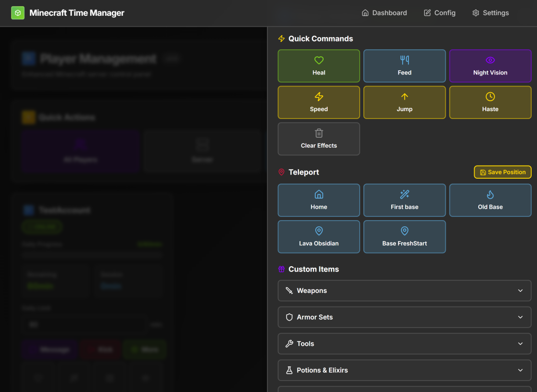Viewport: 537px width, 392px height.
Task: Teleport to First base wand icon
Action: coord(404,194)
